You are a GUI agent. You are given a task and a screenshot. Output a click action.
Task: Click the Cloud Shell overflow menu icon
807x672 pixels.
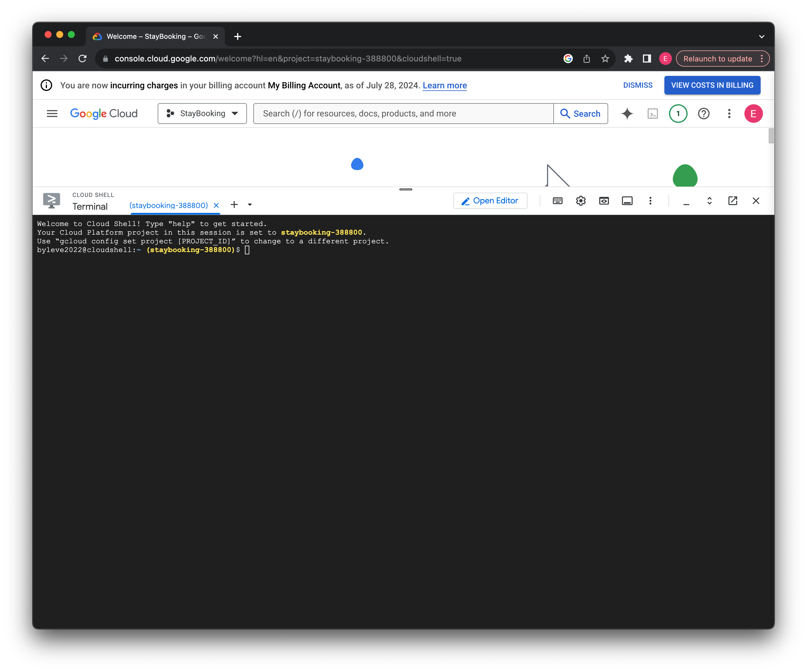(x=650, y=201)
